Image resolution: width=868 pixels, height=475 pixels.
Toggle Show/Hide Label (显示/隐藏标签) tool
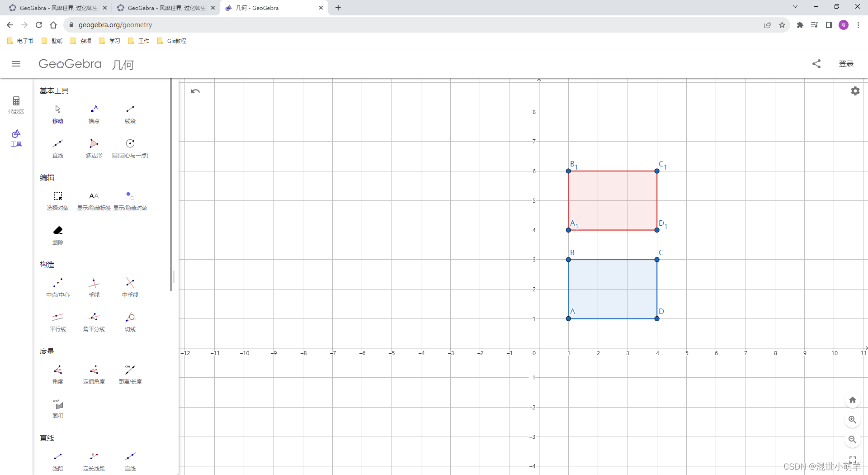click(x=94, y=201)
